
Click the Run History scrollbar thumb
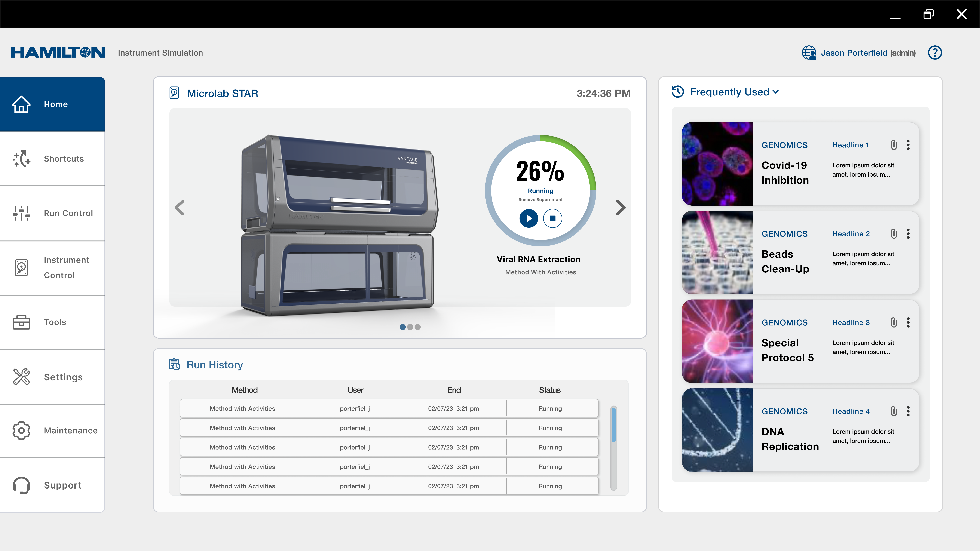(614, 425)
